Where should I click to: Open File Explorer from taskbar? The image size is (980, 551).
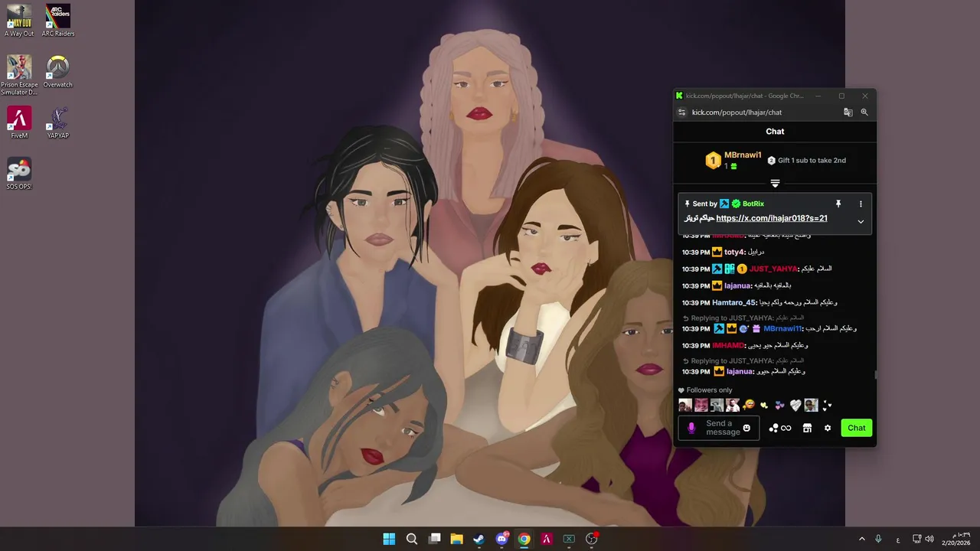point(456,539)
